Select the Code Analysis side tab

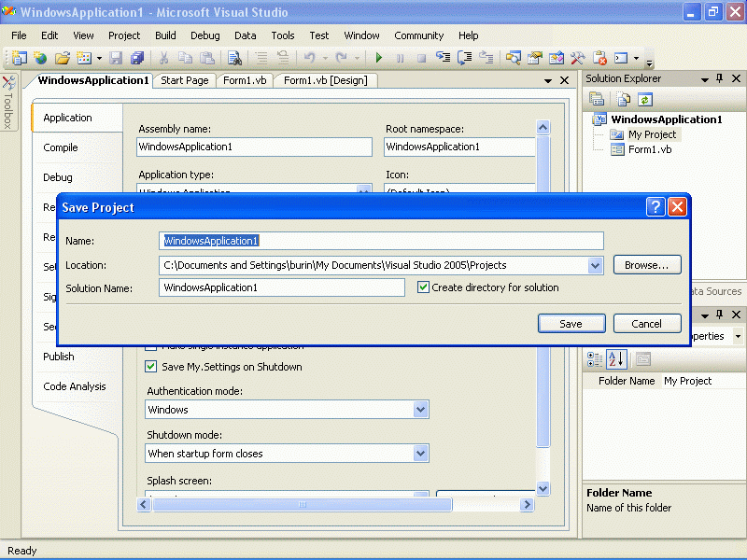(x=75, y=386)
